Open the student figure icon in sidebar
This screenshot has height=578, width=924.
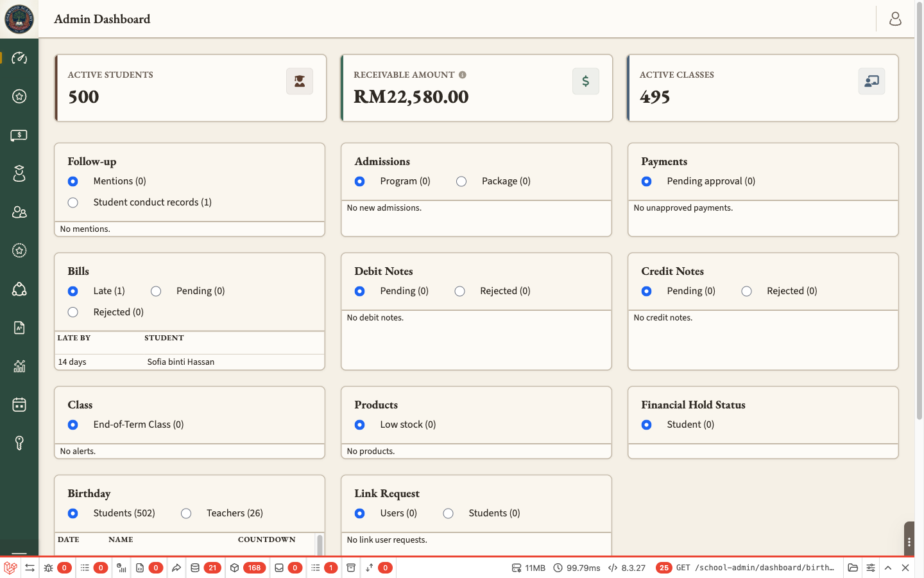tap(19, 173)
